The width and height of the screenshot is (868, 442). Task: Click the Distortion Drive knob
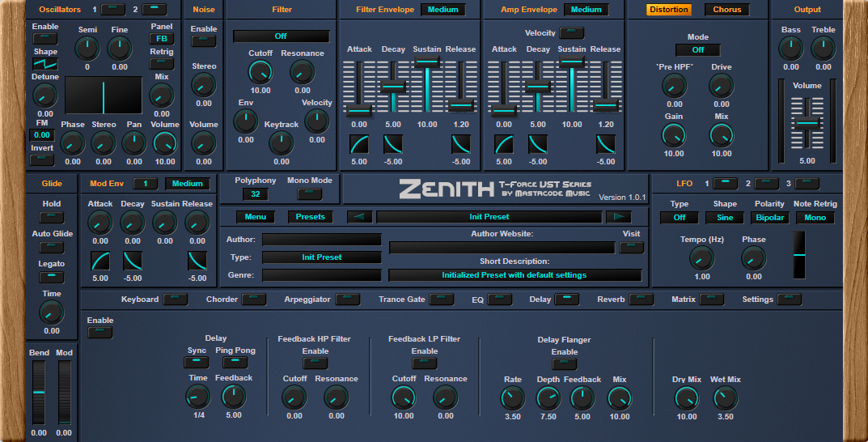coord(722,86)
